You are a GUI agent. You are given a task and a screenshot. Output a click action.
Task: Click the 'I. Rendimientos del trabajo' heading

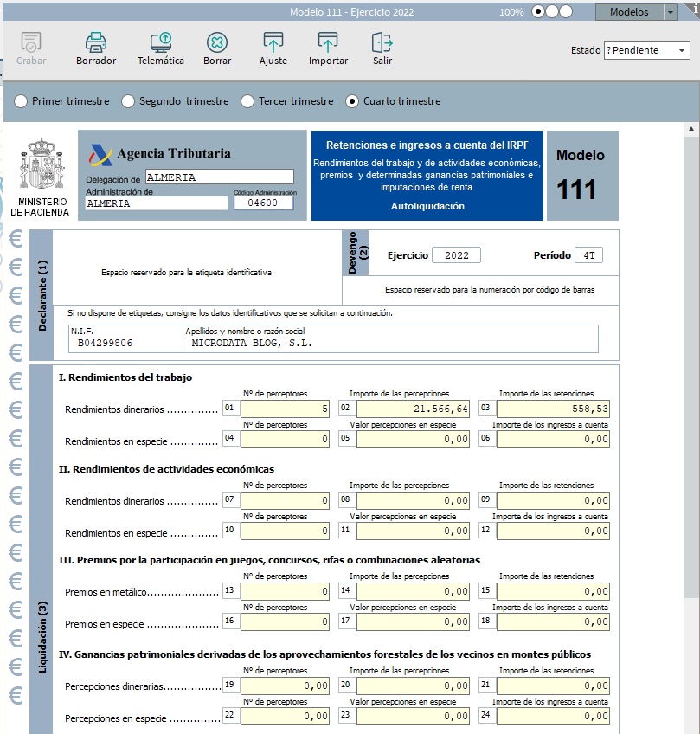coord(125,377)
